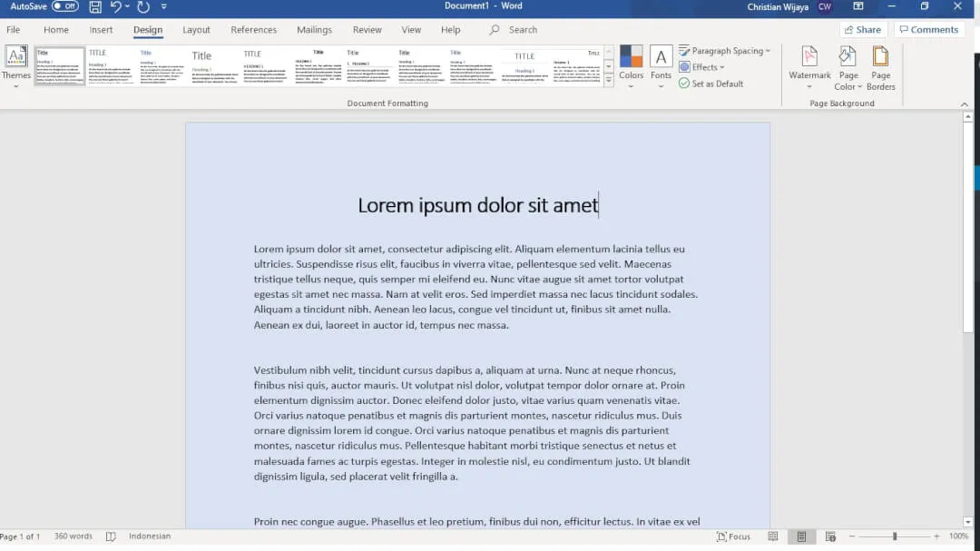This screenshot has width=980, height=551.
Task: Open the Undo history dropdown arrow
Action: pos(128,7)
